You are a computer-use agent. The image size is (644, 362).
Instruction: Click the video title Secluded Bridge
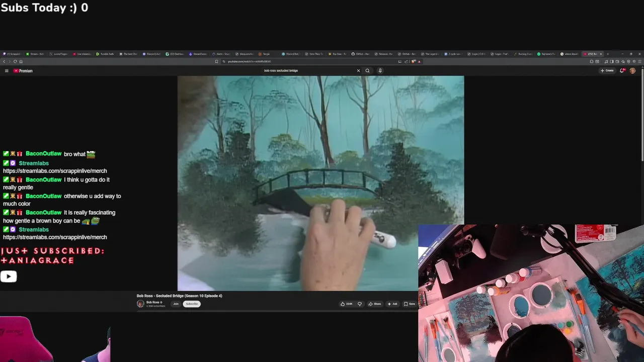point(180,296)
